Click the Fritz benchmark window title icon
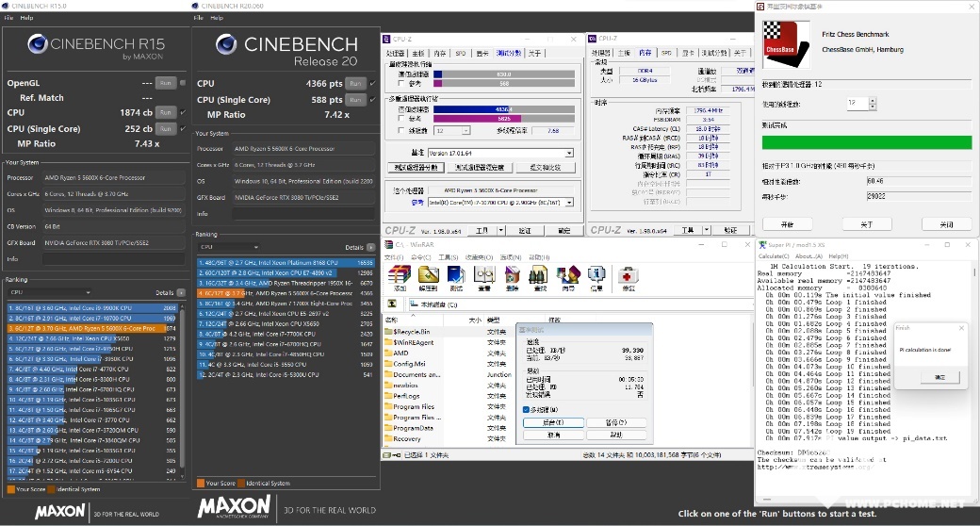The image size is (980, 526). pyautogui.click(x=760, y=7)
